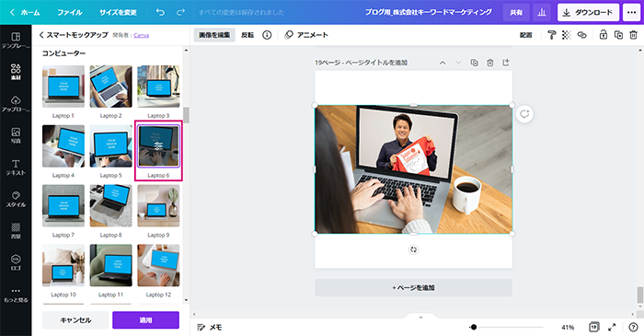Click Edit image (画像を編集) tab

(x=214, y=35)
